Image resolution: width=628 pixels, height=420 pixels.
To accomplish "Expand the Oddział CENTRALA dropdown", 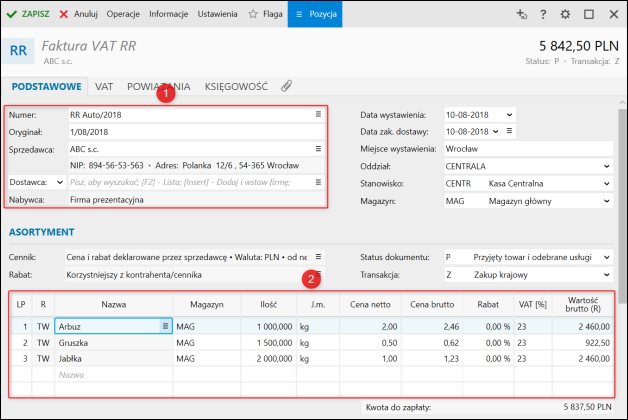I will [606, 166].
